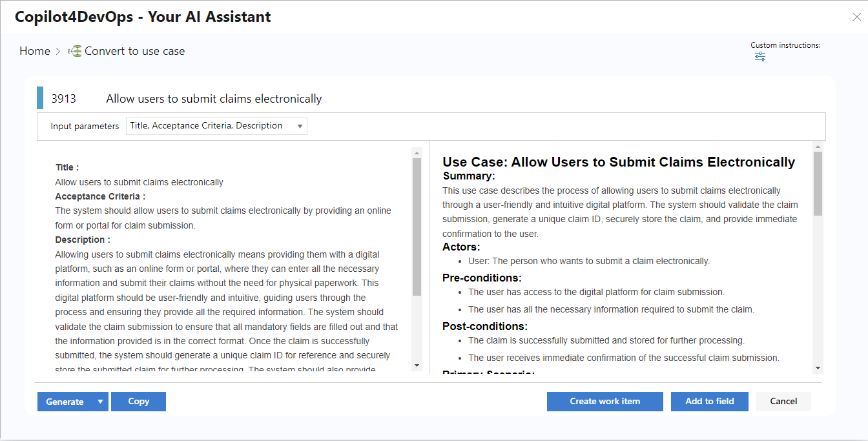The image size is (868, 441).
Task: Click the Generate button
Action: click(65, 402)
